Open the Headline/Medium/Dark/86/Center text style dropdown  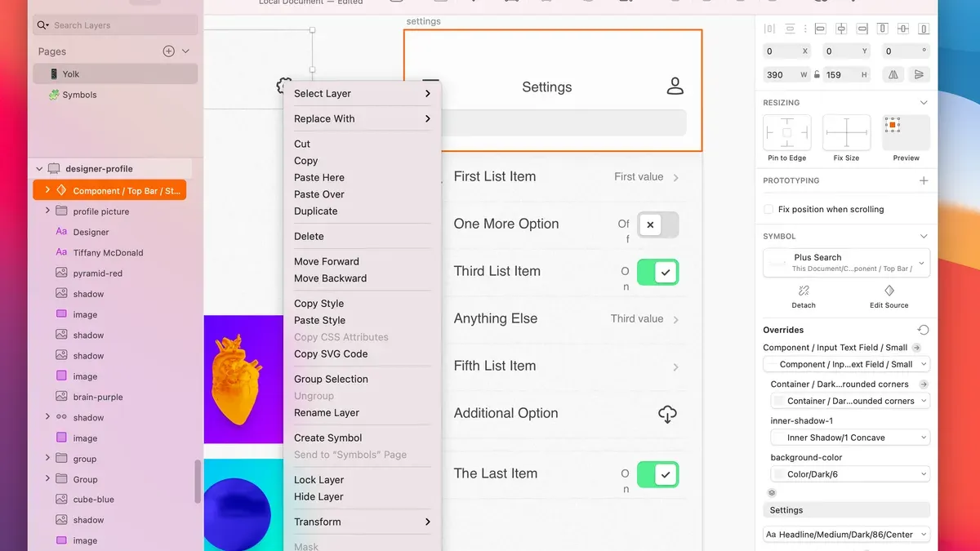(x=846, y=535)
